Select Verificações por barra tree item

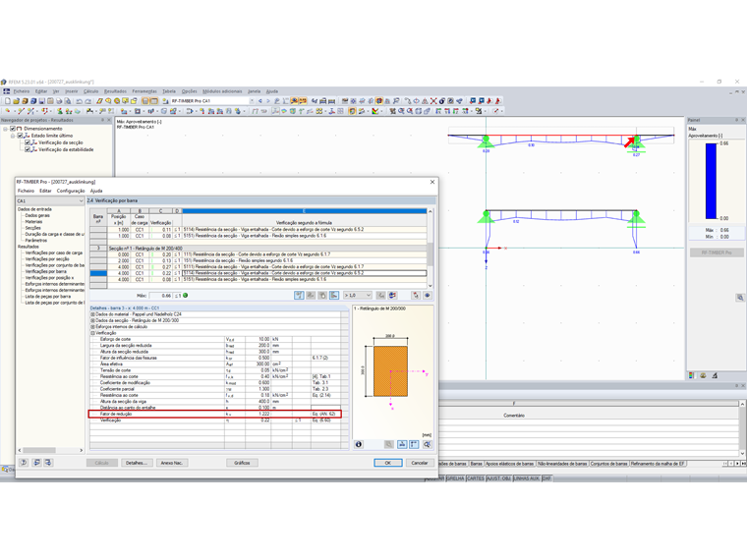(x=46, y=271)
